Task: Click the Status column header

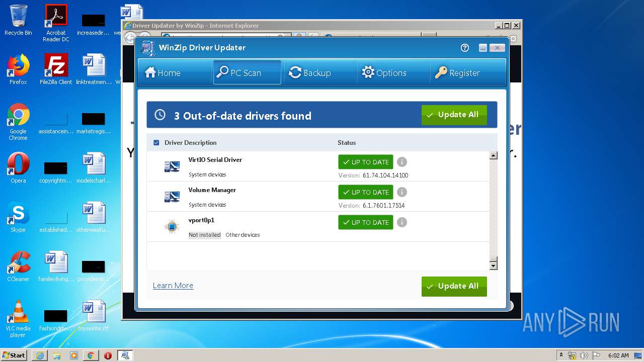Action: pyautogui.click(x=347, y=143)
